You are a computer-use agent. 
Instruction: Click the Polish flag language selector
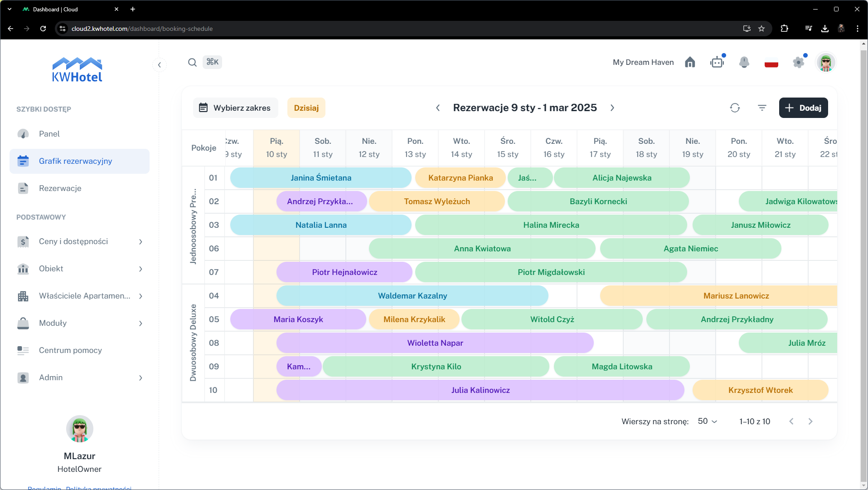771,63
